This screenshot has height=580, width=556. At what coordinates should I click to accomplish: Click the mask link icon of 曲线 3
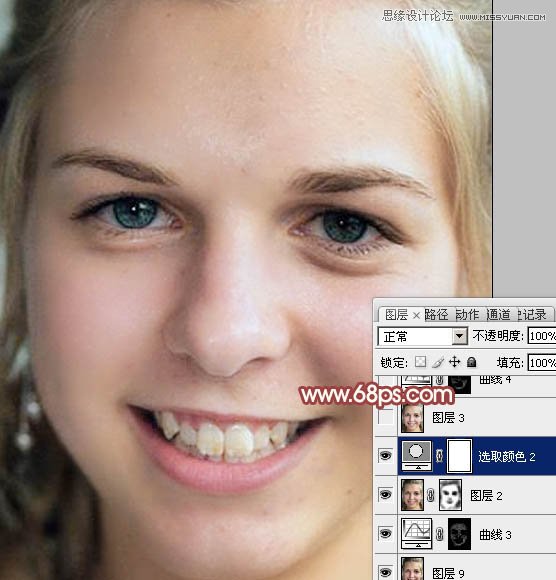(439, 534)
